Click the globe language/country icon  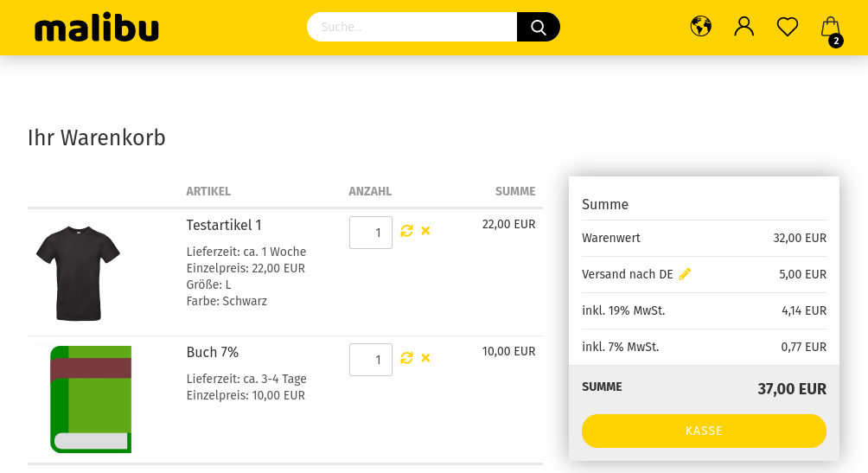(x=701, y=26)
